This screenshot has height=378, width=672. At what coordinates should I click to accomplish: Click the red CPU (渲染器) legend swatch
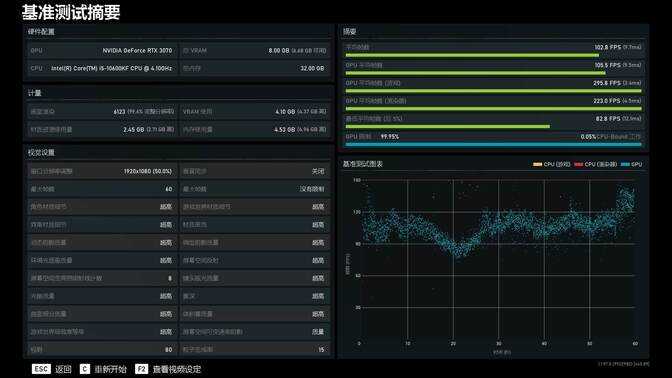coord(579,164)
